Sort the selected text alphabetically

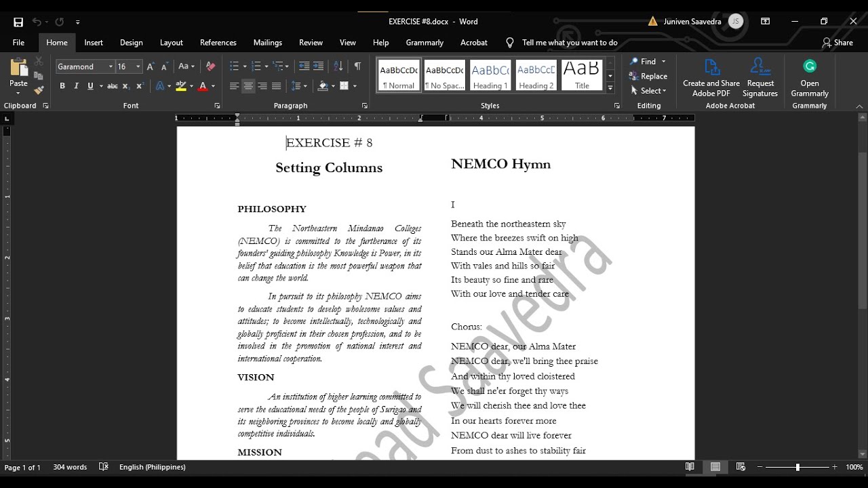(338, 66)
